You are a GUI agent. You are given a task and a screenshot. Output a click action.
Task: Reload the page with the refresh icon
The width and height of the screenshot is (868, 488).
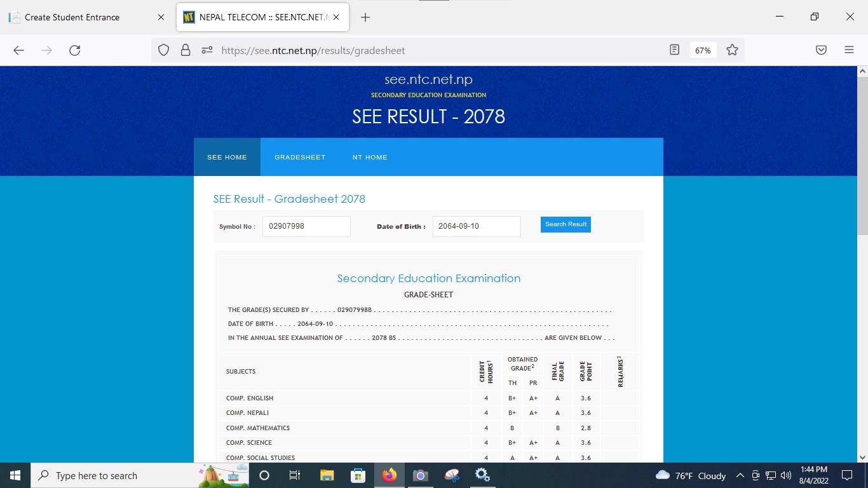click(74, 50)
